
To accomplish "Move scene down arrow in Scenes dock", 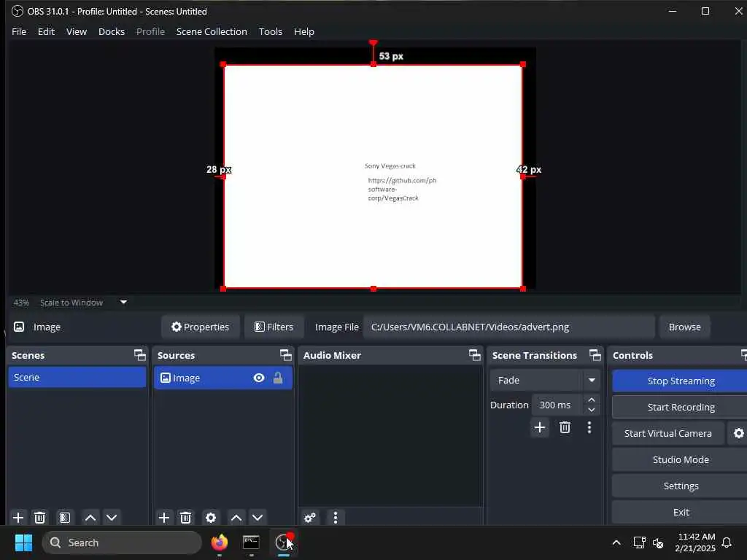I will (x=112, y=518).
